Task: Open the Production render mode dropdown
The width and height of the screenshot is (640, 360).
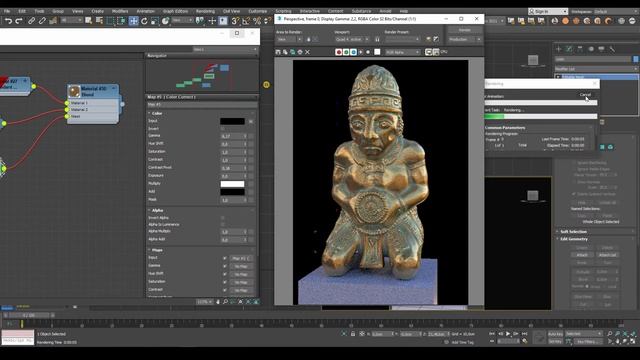Action: pyautogui.click(x=464, y=39)
